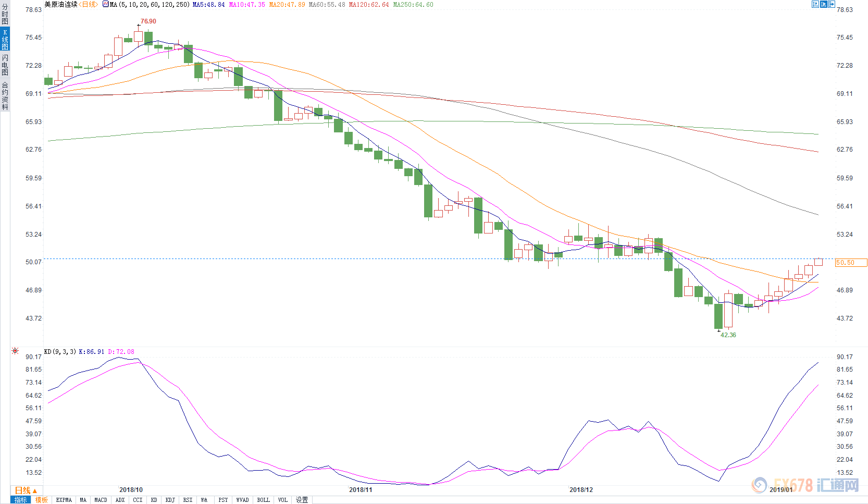This screenshot has width=868, height=504.
Task: Choose the KDJ indicator
Action: 170,500
